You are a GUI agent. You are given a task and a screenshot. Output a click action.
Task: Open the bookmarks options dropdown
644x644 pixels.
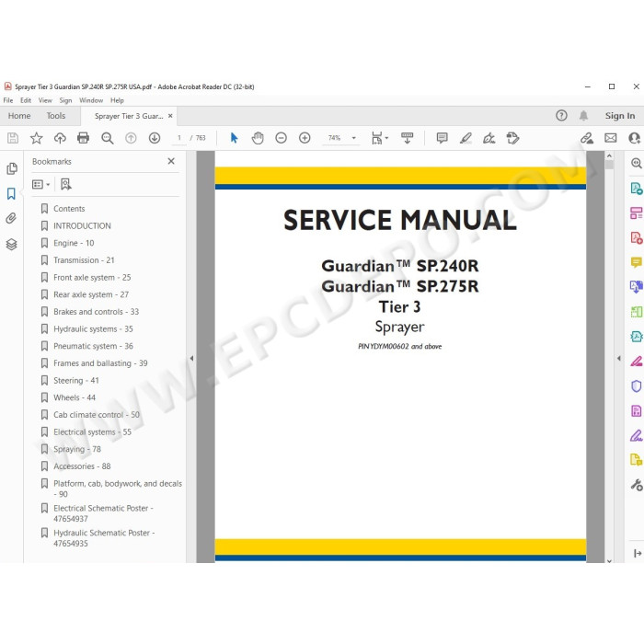pyautogui.click(x=41, y=184)
